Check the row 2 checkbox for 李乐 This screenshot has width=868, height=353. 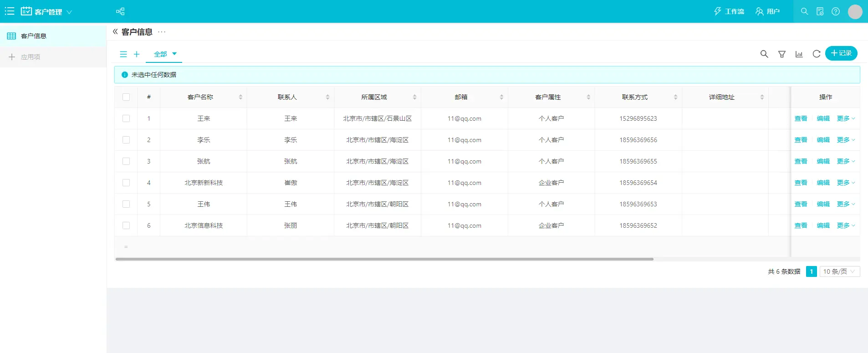pyautogui.click(x=126, y=140)
